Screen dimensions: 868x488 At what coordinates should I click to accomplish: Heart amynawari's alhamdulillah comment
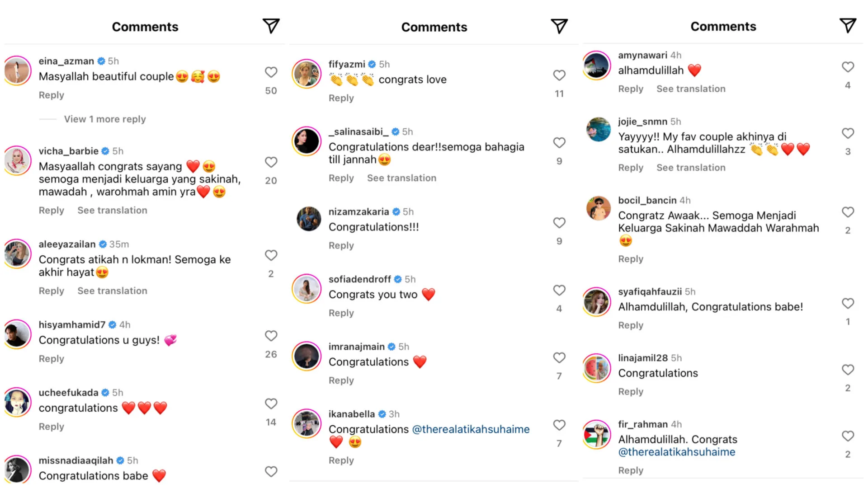pyautogui.click(x=848, y=67)
